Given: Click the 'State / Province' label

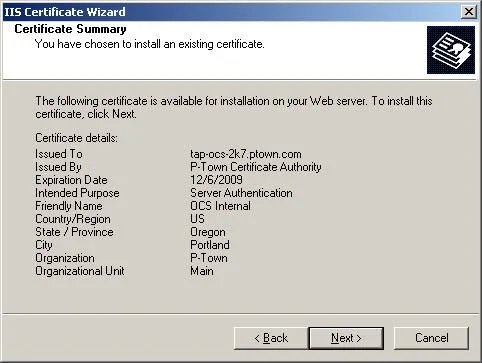Looking at the screenshot, I should pyautogui.click(x=74, y=232).
